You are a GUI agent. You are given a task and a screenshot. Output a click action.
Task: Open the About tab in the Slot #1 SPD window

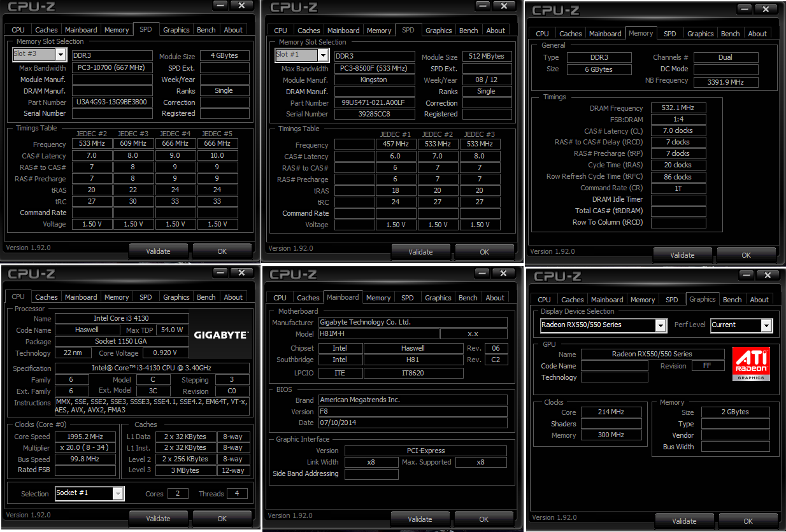click(x=496, y=31)
